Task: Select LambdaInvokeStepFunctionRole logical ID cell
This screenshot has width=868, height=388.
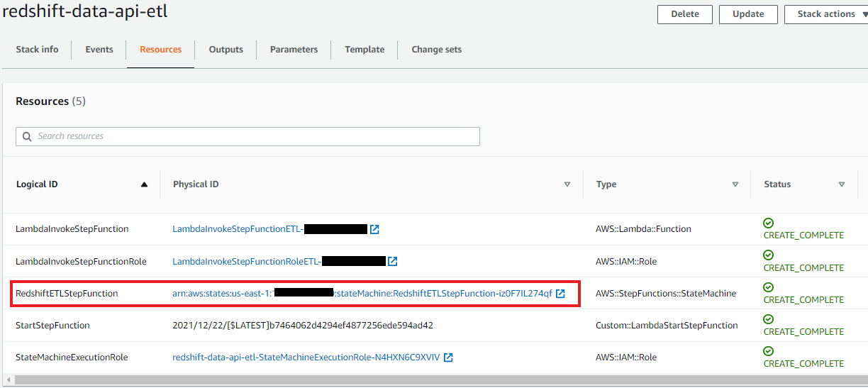Action: (81, 261)
